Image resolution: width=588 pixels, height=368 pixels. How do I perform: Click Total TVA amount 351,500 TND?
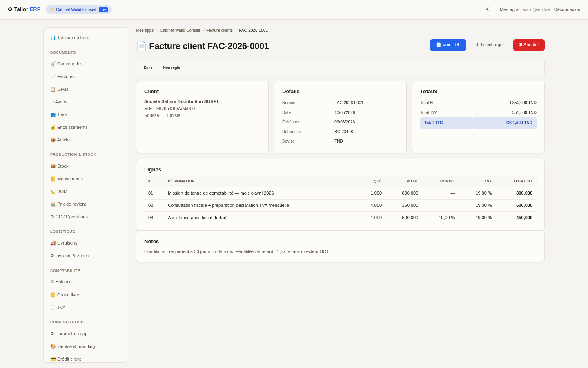click(x=524, y=113)
